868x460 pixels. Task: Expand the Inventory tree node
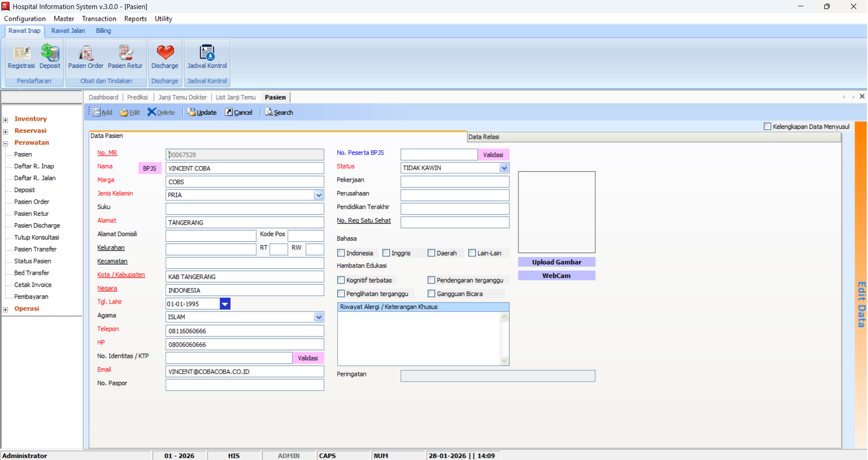[x=5, y=120]
